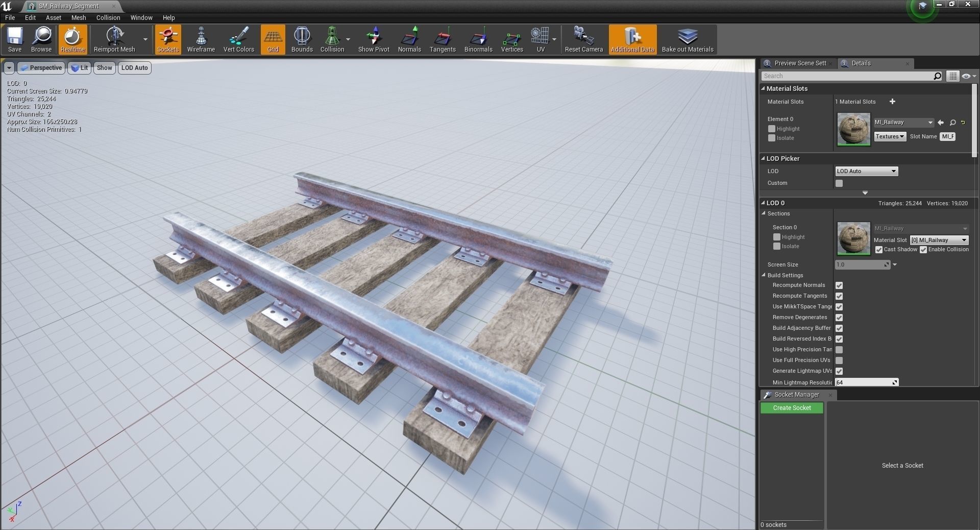Toggle Sockets display icon
This screenshot has height=530, width=980.
[x=168, y=39]
